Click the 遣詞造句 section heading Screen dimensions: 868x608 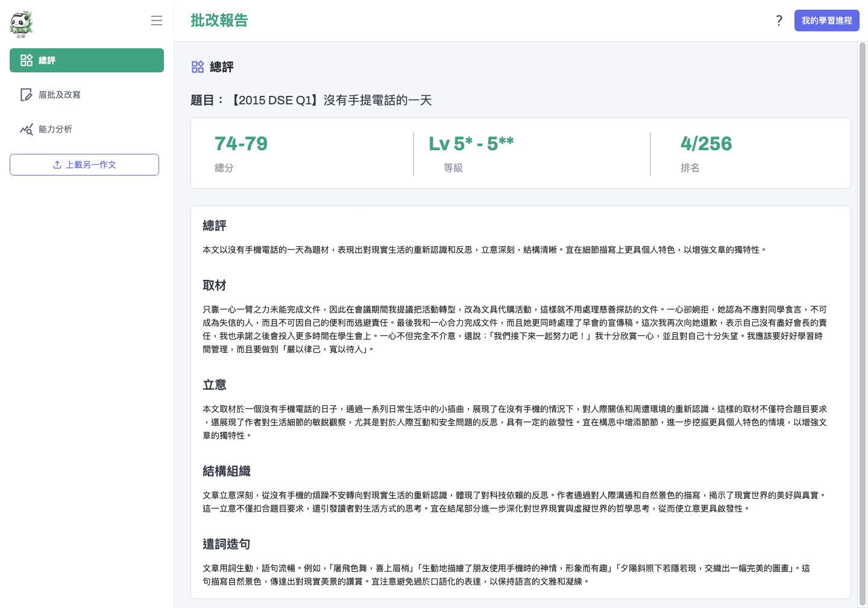[226, 544]
